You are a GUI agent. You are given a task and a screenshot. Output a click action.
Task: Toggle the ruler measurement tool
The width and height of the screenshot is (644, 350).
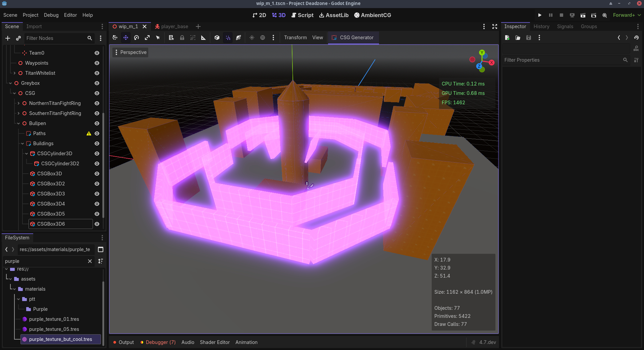pos(203,38)
